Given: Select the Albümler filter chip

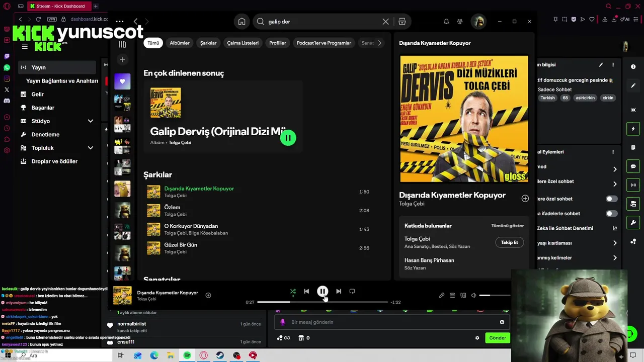Looking at the screenshot, I should [180, 43].
